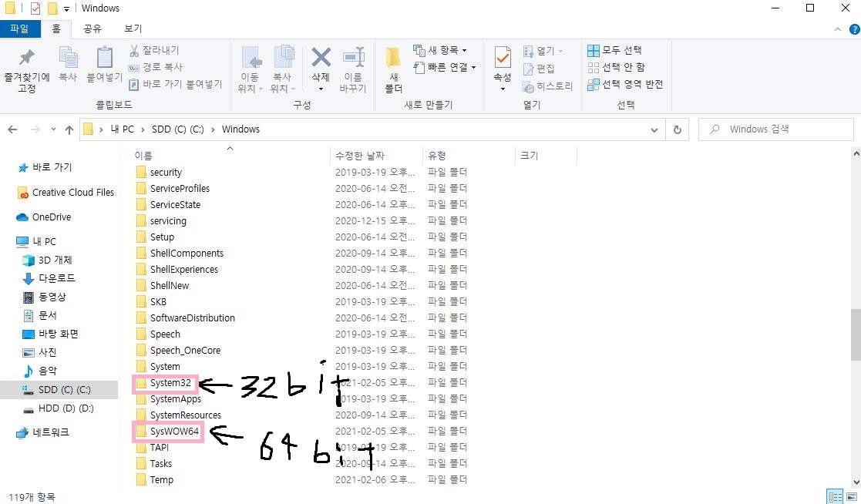Create a new folder with 새 폴더

(393, 70)
